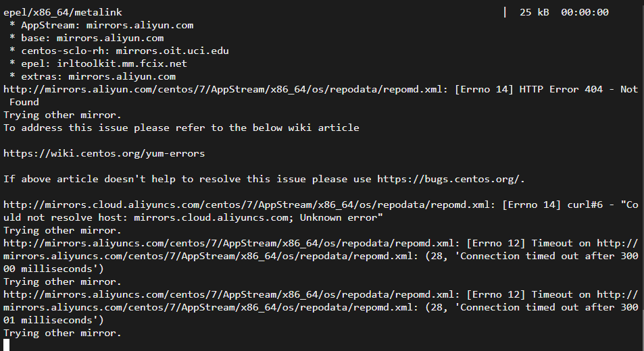Click the 'HTTP Error 404' text

point(561,89)
